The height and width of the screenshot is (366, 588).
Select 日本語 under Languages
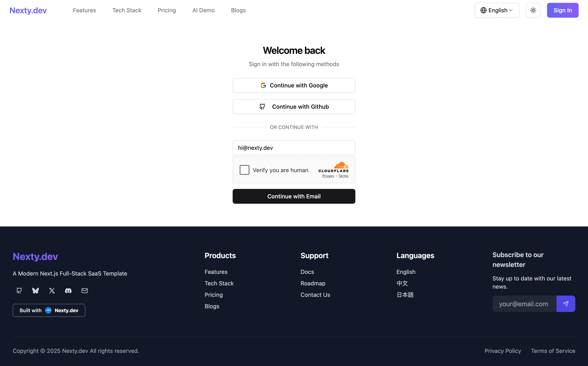coord(405,295)
